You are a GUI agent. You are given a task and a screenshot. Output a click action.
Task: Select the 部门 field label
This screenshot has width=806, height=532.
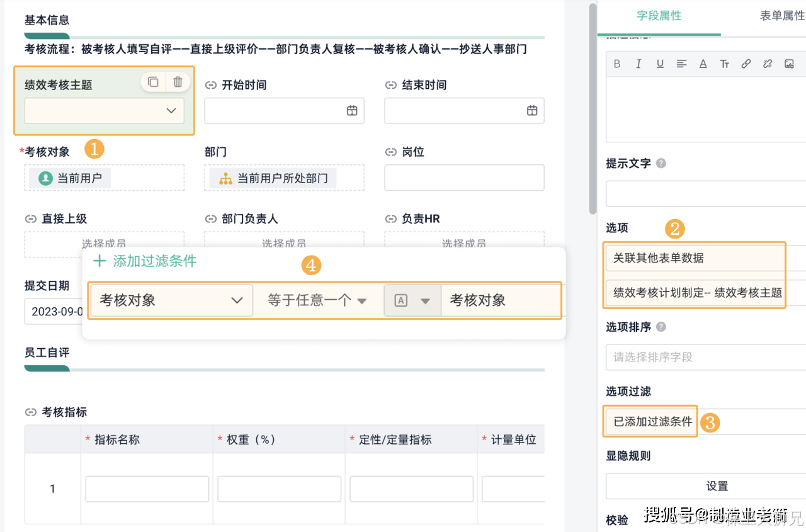click(215, 152)
